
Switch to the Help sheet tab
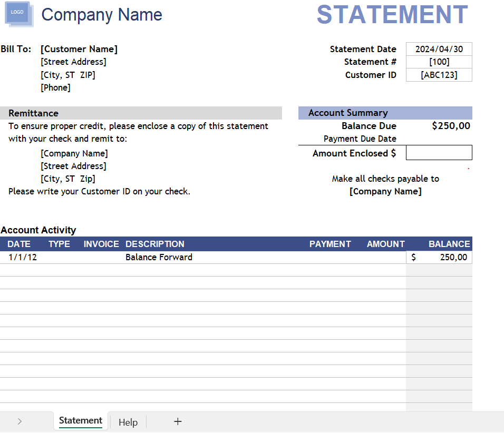click(128, 422)
